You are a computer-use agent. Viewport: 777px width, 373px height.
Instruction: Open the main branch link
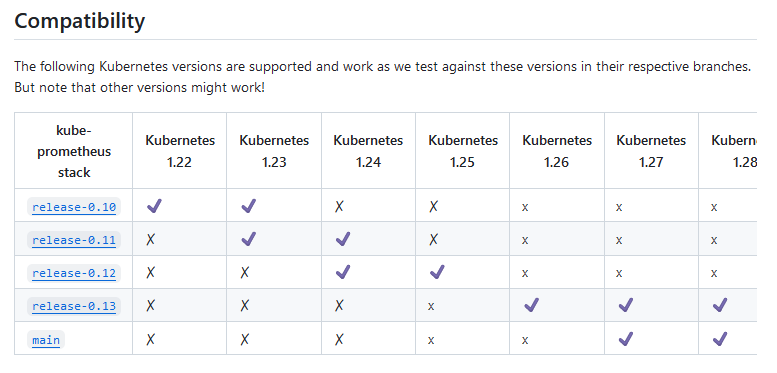[46, 340]
